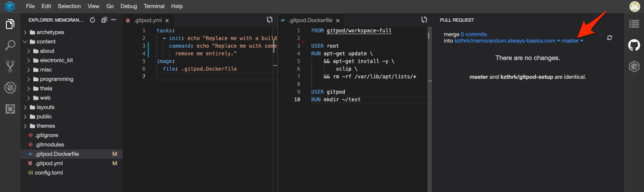The height and width of the screenshot is (192, 644).
Task: Refresh the pull request panel
Action: (x=609, y=37)
